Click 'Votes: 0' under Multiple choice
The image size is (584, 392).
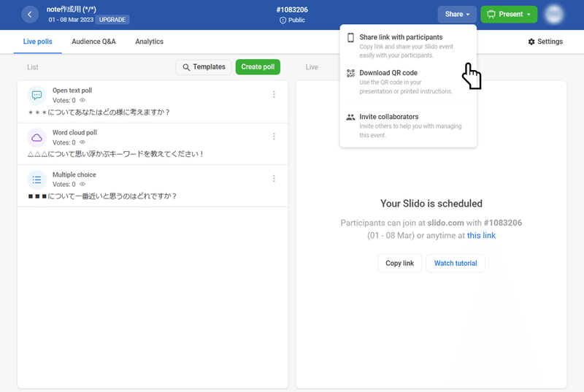coord(64,185)
